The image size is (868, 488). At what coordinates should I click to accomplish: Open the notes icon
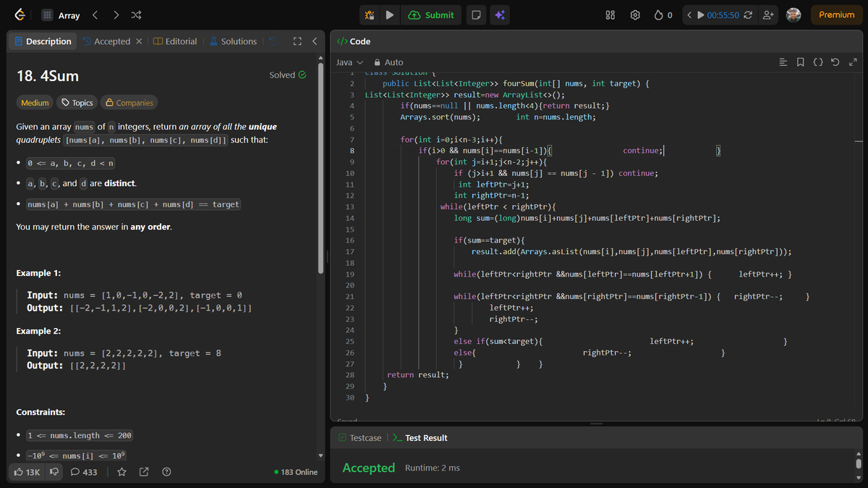coord(475,15)
